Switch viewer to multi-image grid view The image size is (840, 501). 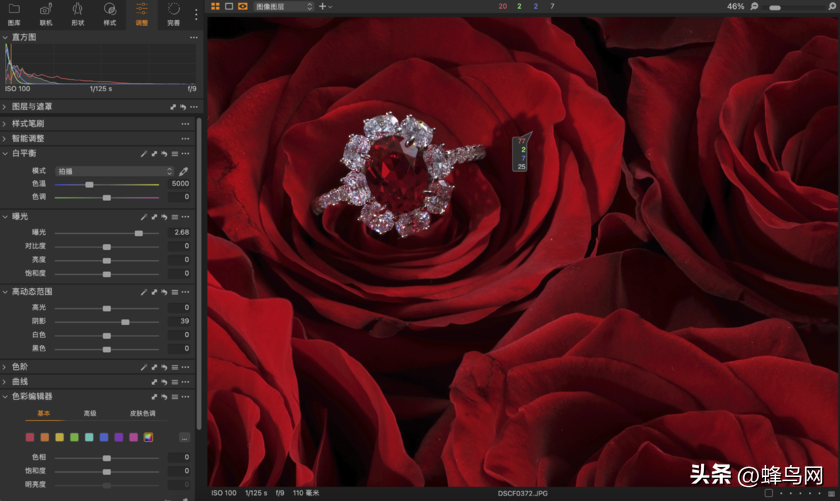(x=215, y=6)
